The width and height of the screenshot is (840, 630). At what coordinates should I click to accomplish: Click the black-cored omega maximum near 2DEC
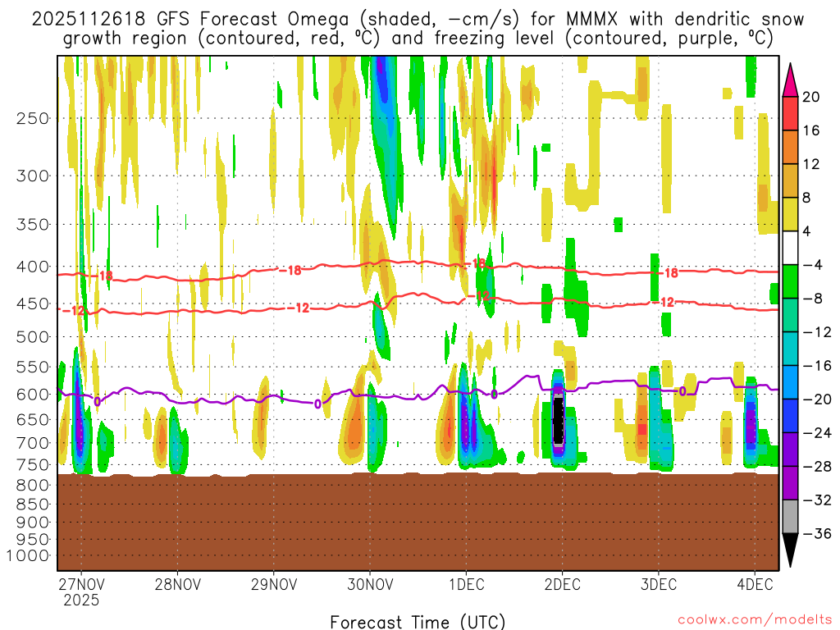pos(559,420)
